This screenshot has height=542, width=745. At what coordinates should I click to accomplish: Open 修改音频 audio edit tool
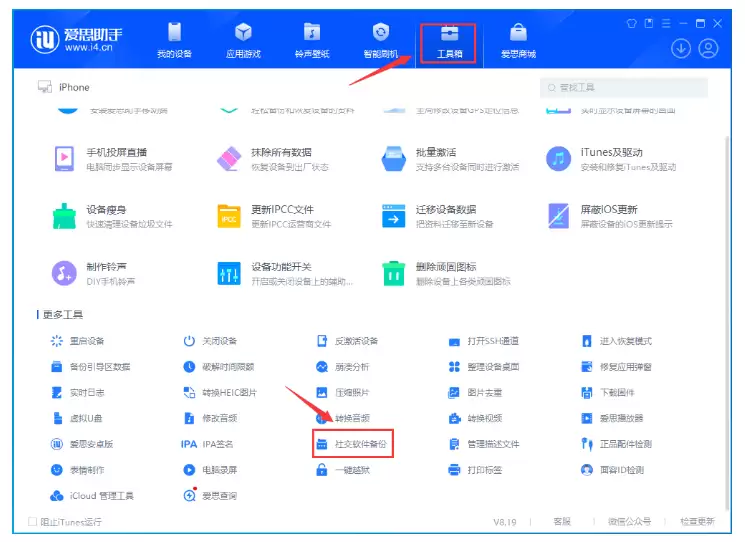[x=210, y=418]
